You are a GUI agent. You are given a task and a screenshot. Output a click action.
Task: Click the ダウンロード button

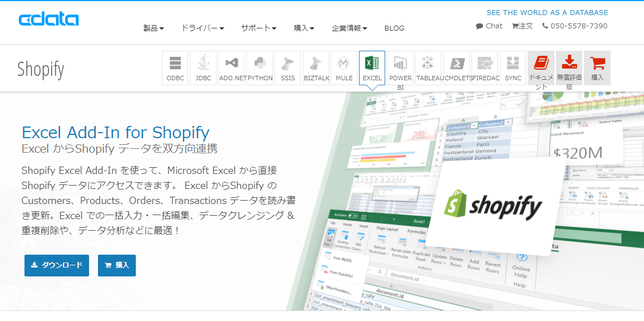click(56, 265)
